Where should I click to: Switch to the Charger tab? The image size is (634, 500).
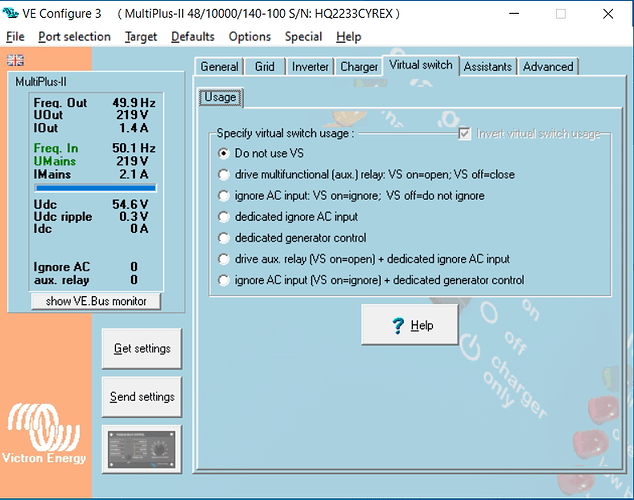click(x=359, y=66)
